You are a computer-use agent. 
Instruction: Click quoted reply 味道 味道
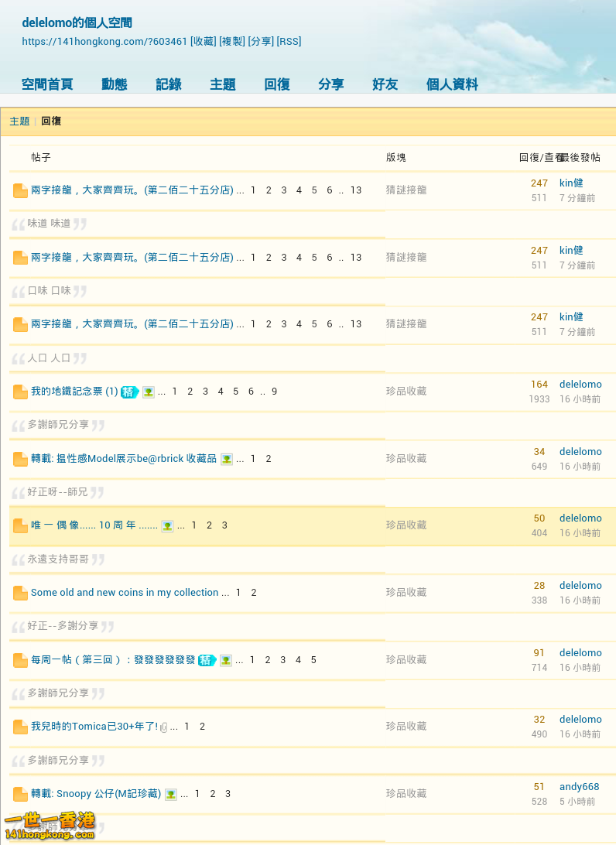click(49, 224)
